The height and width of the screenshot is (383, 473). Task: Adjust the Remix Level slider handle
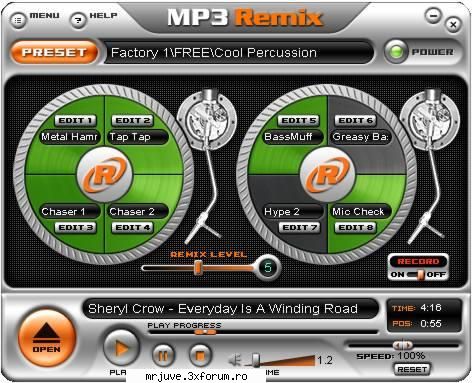pos(198,268)
